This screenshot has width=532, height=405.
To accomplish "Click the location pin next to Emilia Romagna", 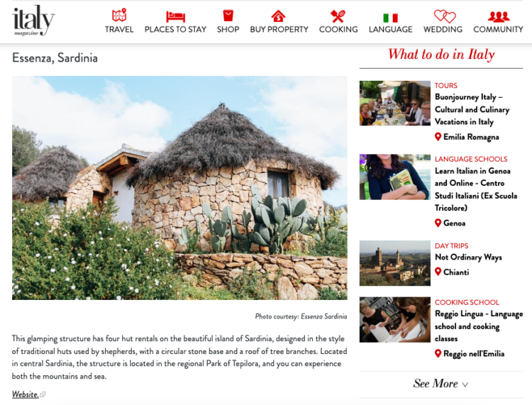I will [x=438, y=137].
